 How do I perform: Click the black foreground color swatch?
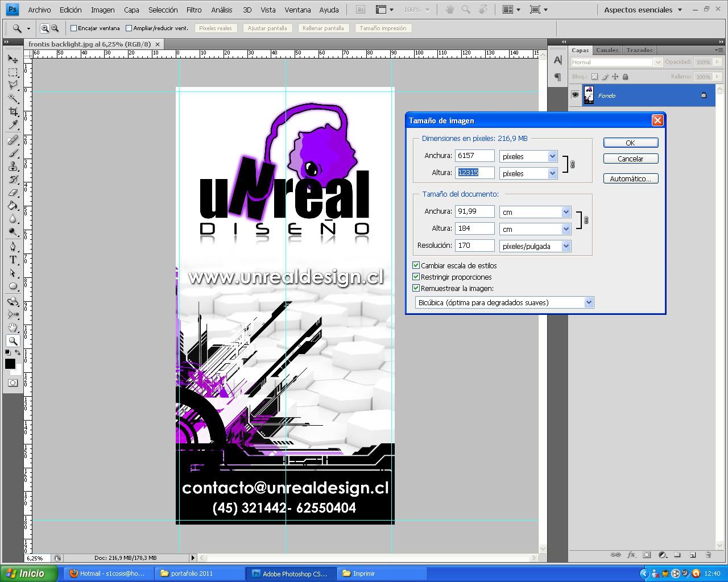click(x=10, y=364)
